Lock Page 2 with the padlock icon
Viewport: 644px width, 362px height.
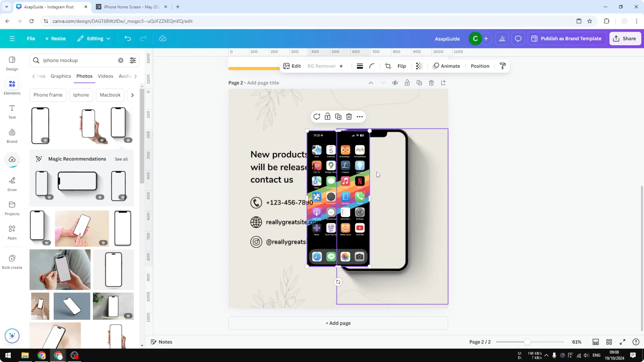tap(407, 82)
